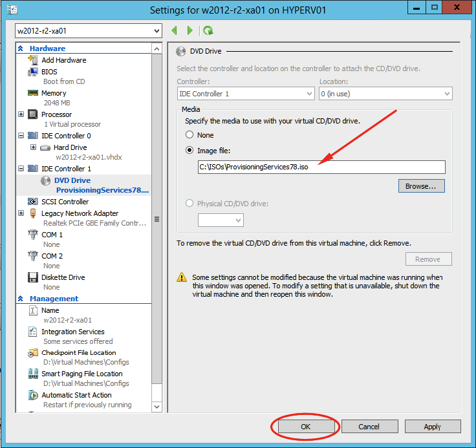
Task: Click the Add Hardware icon
Action: click(33, 59)
